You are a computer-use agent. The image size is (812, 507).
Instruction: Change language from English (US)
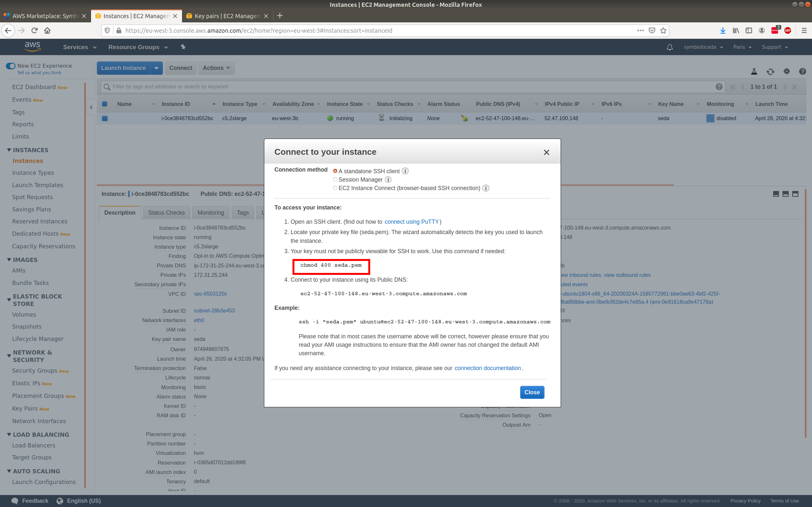point(78,501)
